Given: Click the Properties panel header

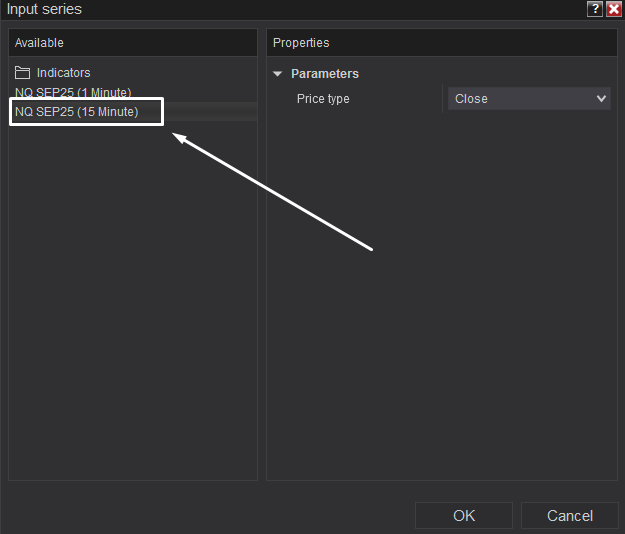Looking at the screenshot, I should tap(442, 43).
